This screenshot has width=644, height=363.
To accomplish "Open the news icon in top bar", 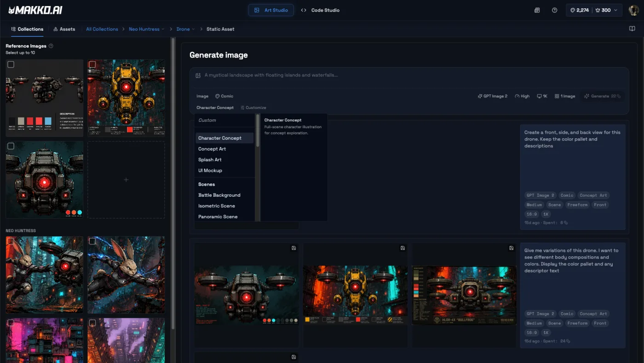I will 537,10.
